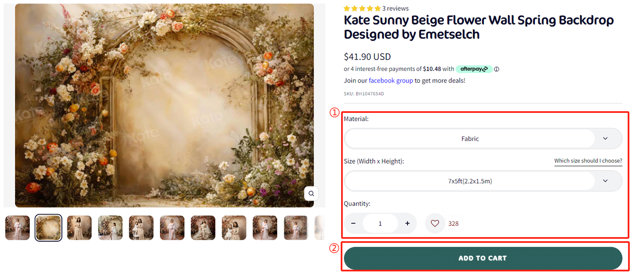Click the "Which size should I choose?" link
The image size is (644, 273).
[x=588, y=161]
